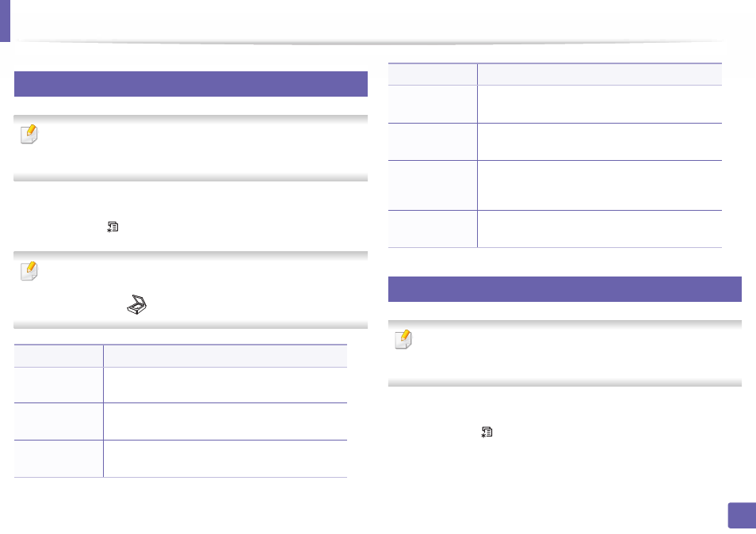This screenshot has height=534, width=756.
Task: Click the Menu icon under the left-column note box
Action: [113, 227]
